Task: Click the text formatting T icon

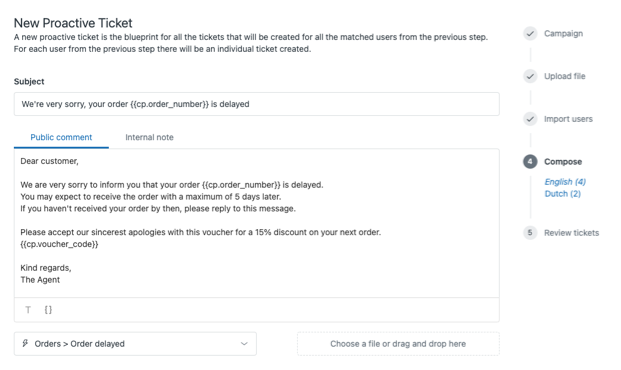Action: [28, 310]
